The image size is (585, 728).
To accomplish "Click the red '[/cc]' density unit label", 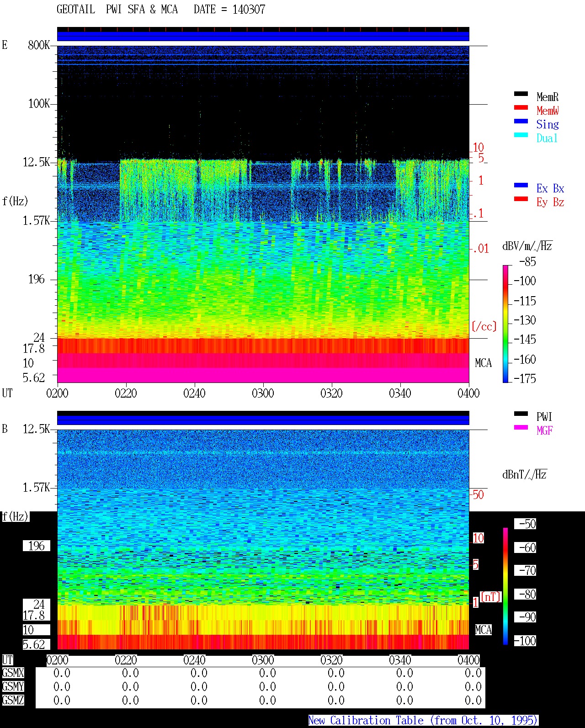I will tap(484, 326).
